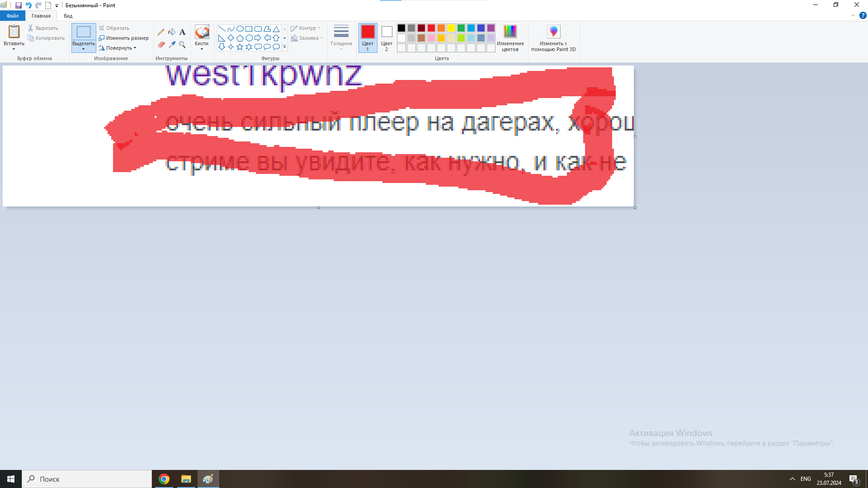The width and height of the screenshot is (868, 488).
Task: Pick the Fill with color bucket tool
Action: click(x=172, y=32)
